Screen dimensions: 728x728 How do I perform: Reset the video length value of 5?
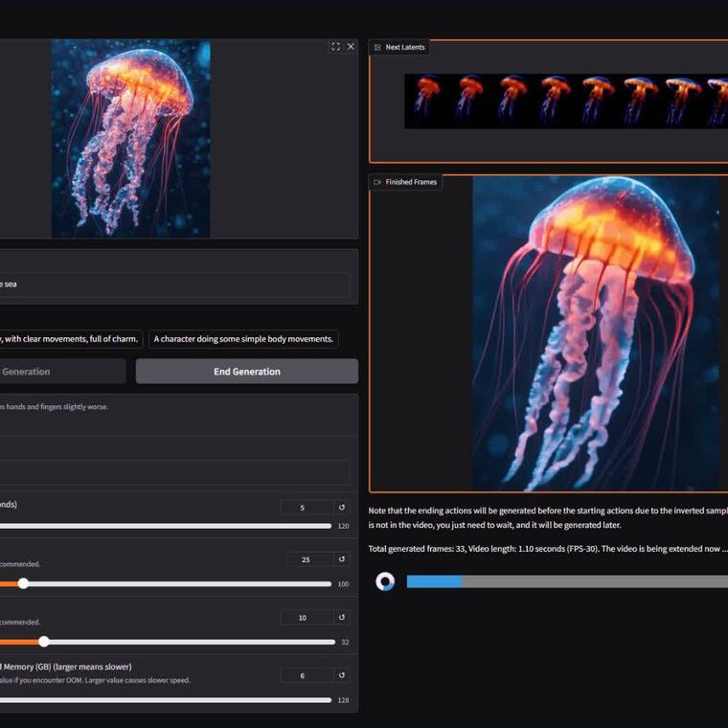point(342,508)
